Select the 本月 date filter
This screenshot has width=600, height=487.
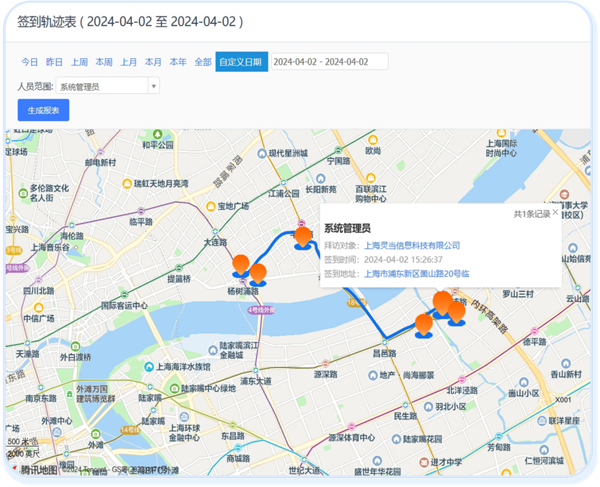click(x=153, y=62)
